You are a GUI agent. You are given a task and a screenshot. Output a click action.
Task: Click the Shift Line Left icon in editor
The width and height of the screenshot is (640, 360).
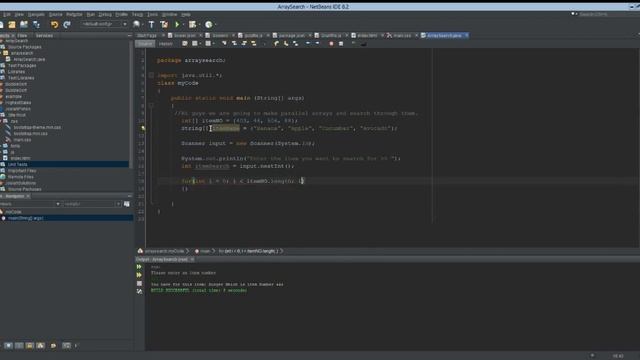tap(308, 43)
